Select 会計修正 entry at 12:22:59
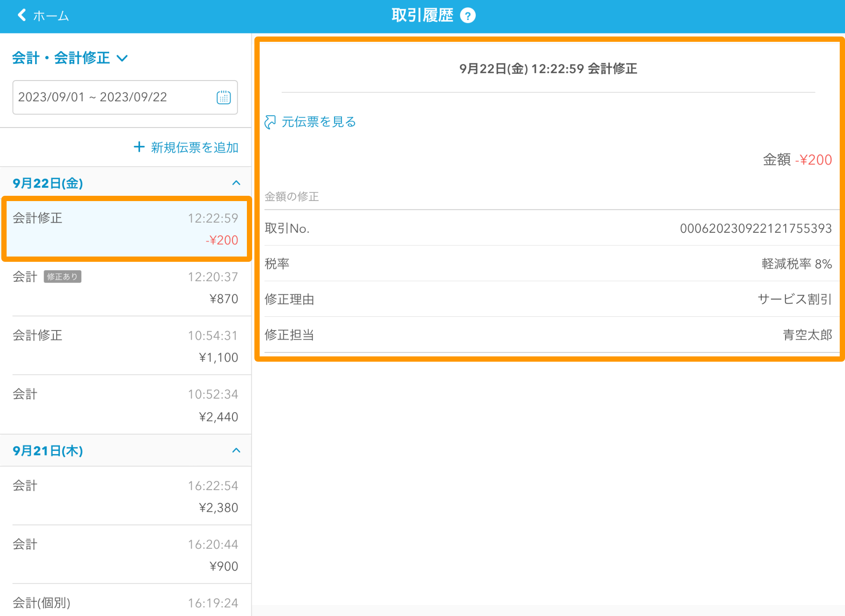Screen dimensions: 845x616 [126, 229]
